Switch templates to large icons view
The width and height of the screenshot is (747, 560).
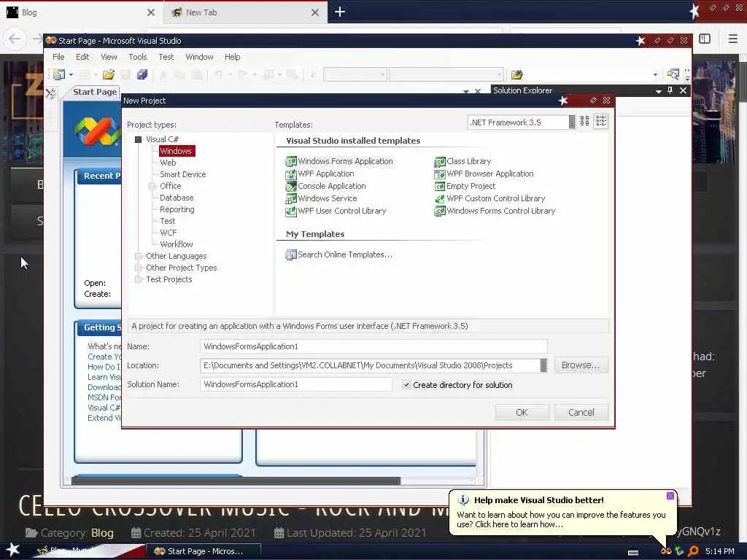click(x=584, y=122)
